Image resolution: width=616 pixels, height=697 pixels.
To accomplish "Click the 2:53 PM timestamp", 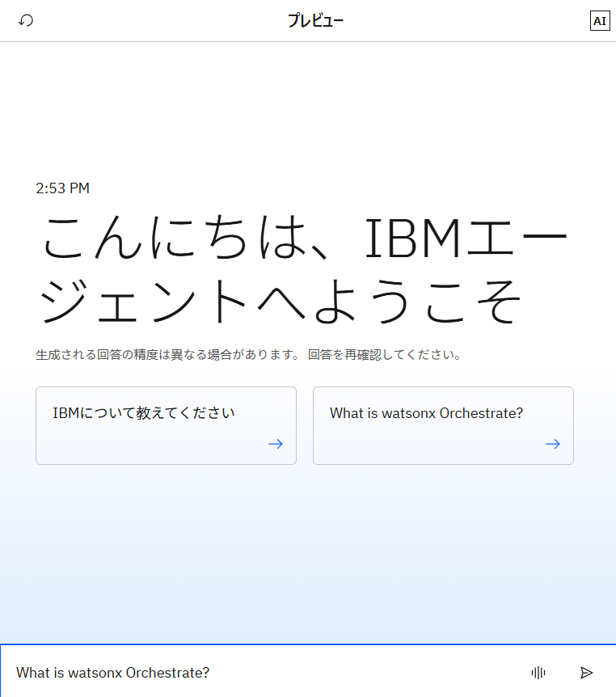I will click(x=63, y=188).
